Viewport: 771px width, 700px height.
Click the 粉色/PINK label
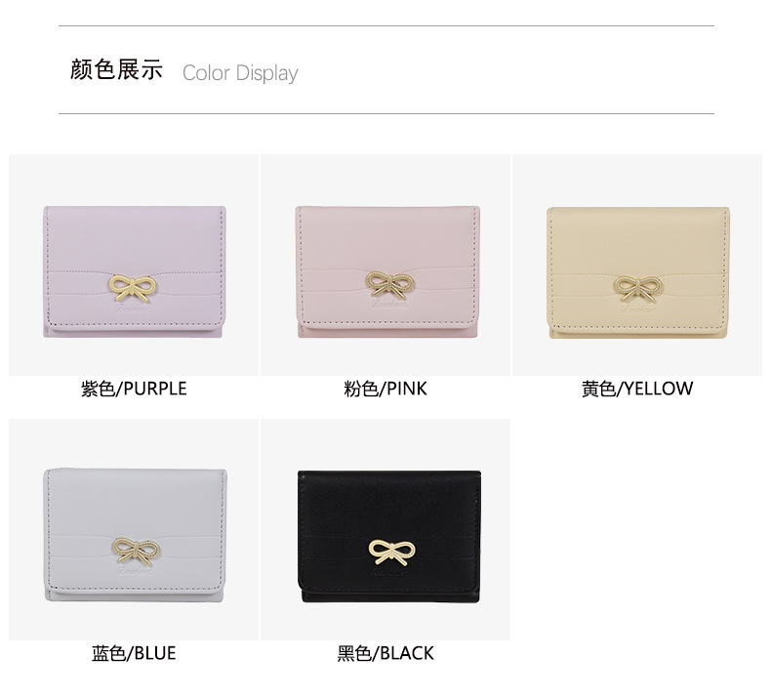point(385,389)
